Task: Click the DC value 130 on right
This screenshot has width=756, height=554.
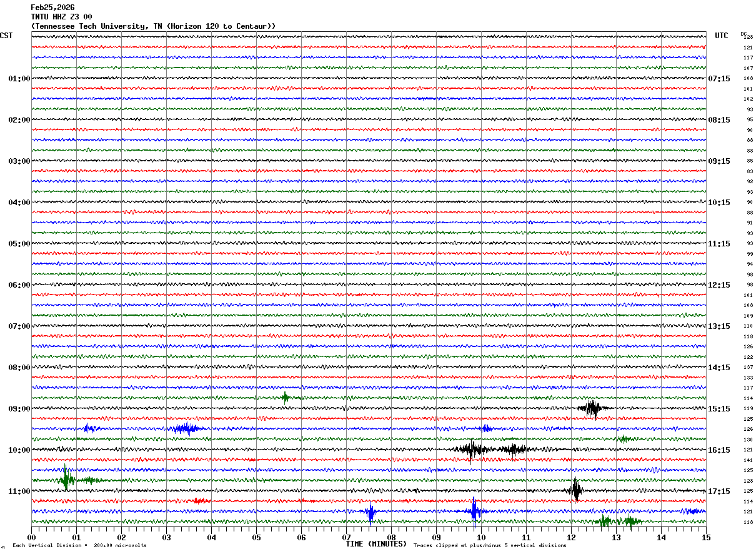Action: click(x=748, y=440)
